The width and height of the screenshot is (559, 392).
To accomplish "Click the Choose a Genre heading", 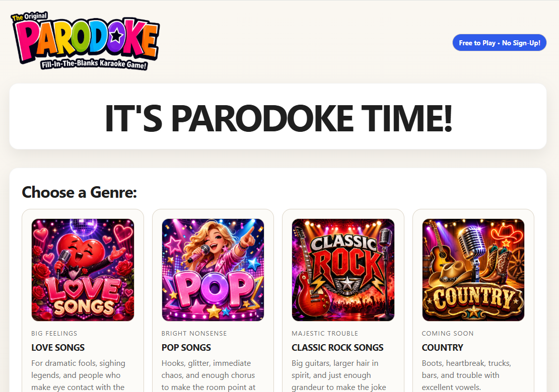I will click(80, 192).
